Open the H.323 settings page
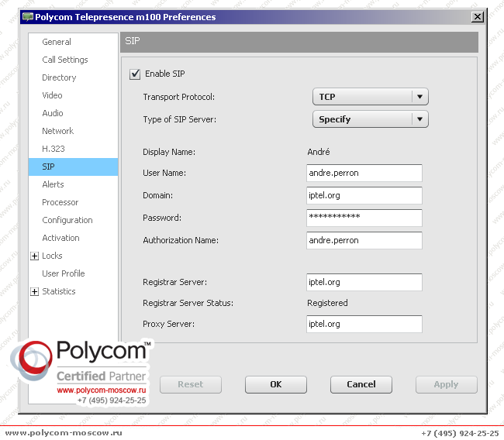Image resolution: width=504 pixels, height=440 pixels. click(54, 149)
